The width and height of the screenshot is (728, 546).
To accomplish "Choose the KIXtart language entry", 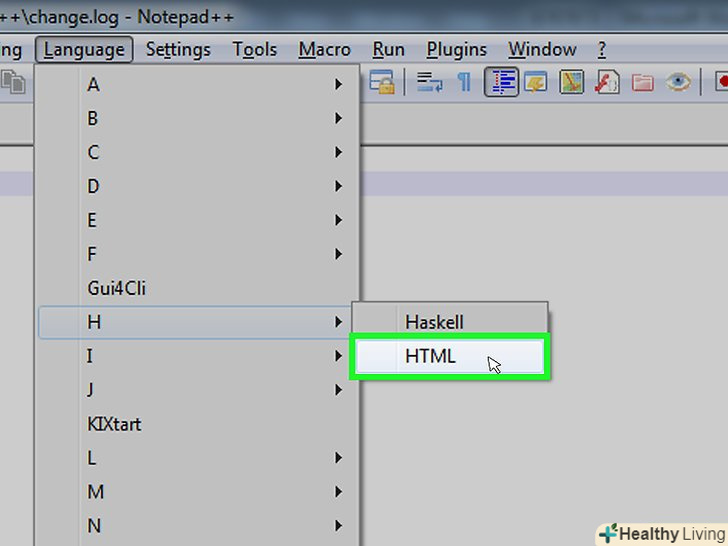I will [x=197, y=424].
